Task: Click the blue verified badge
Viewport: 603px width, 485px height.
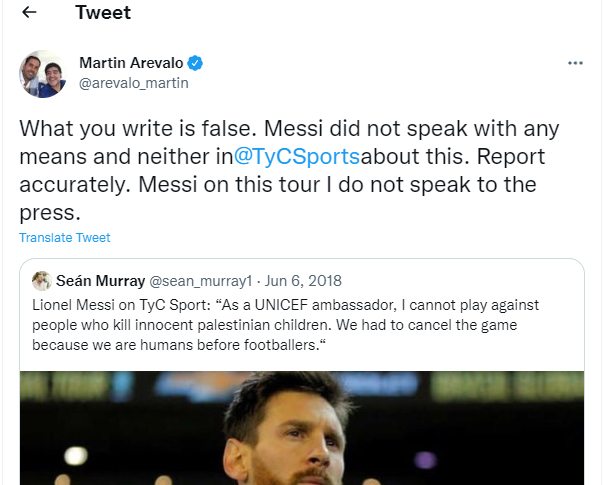Action: click(196, 63)
